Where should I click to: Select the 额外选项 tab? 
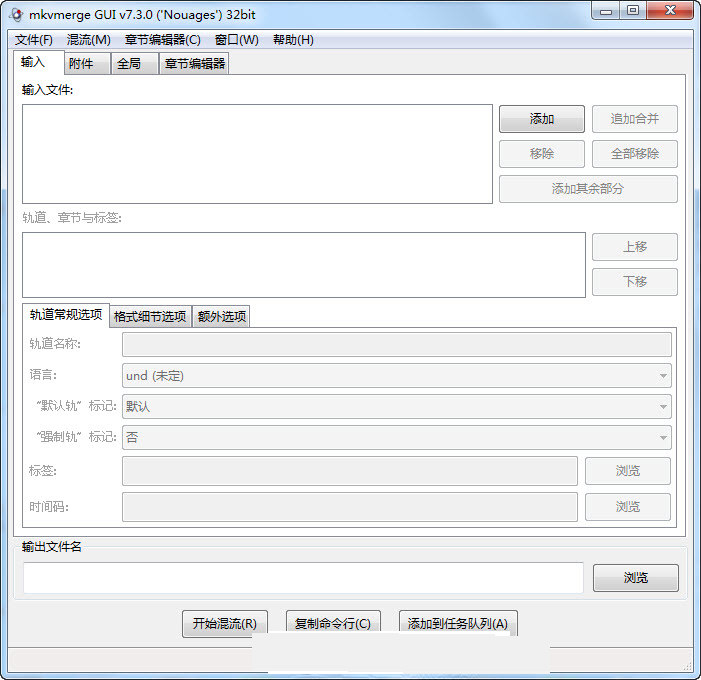pos(221,317)
